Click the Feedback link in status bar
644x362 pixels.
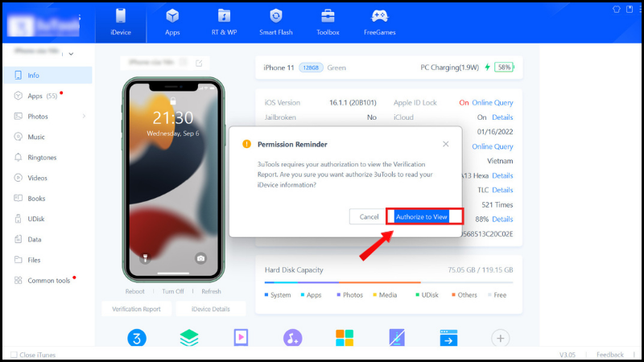(x=610, y=355)
